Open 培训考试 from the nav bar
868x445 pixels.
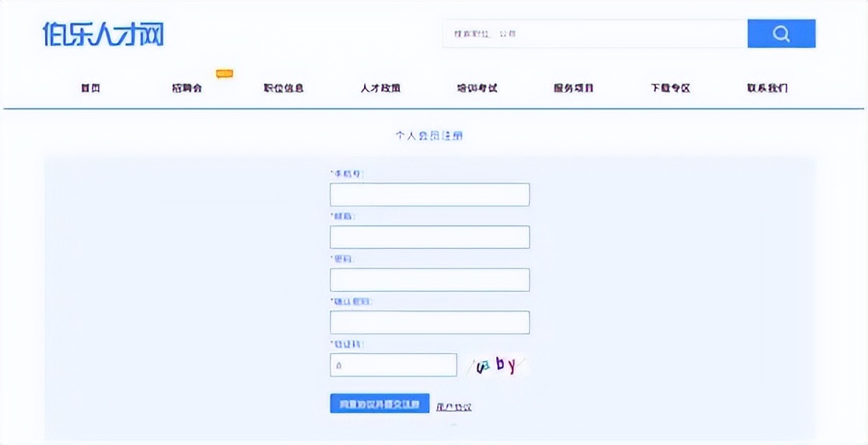pos(478,88)
